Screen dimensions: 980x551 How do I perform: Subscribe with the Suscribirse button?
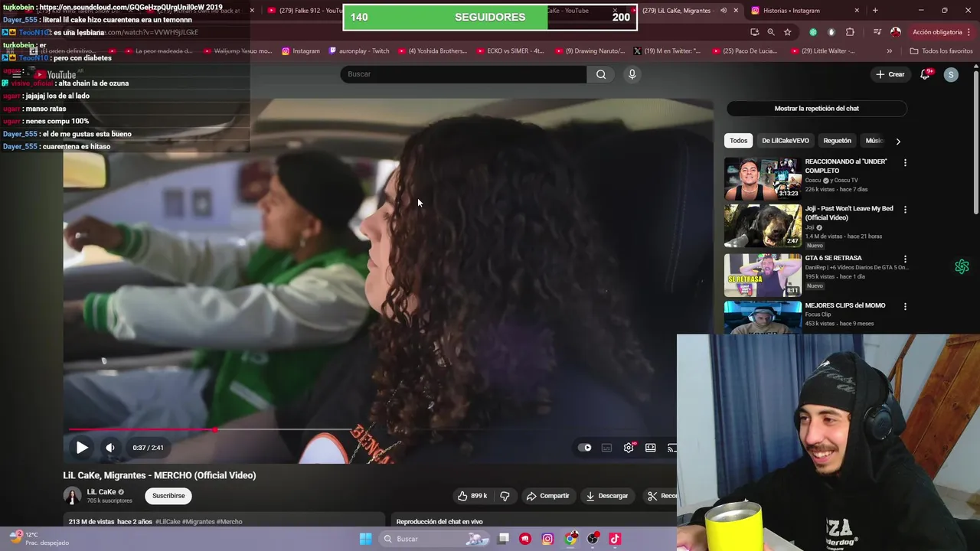click(x=168, y=496)
